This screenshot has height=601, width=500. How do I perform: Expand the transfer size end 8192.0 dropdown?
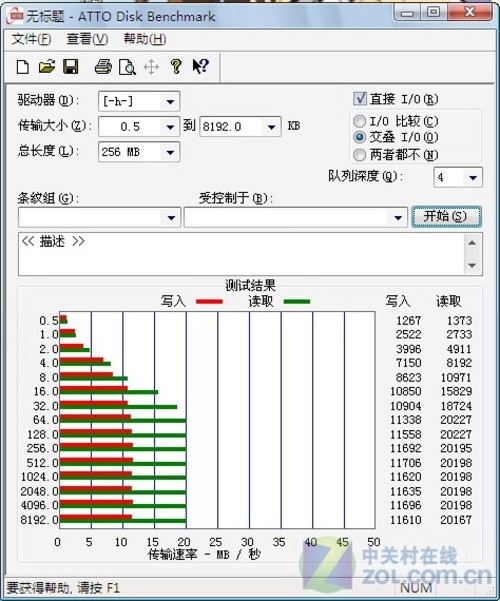(x=271, y=127)
